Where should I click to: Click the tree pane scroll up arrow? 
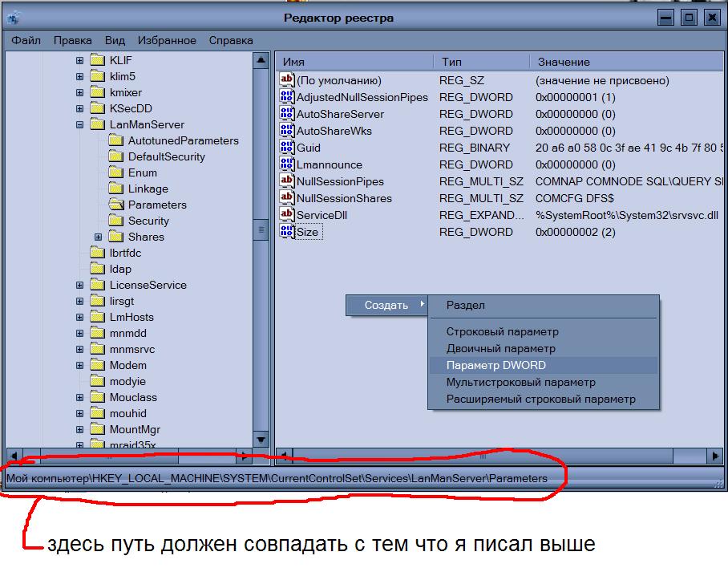tap(261, 60)
